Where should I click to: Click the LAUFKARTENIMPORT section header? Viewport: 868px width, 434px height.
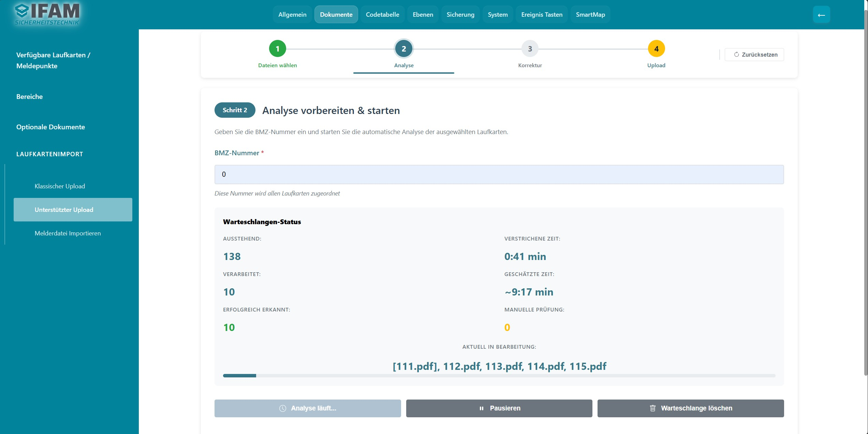tap(49, 154)
